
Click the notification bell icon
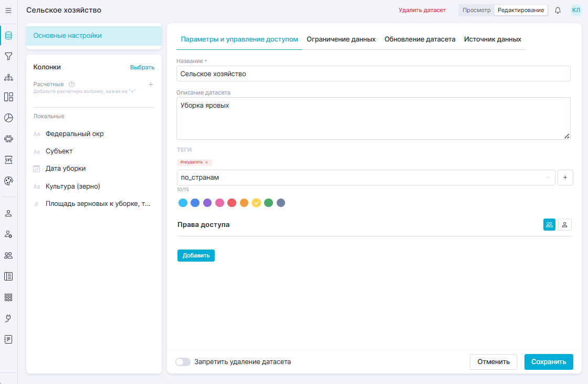click(x=558, y=10)
